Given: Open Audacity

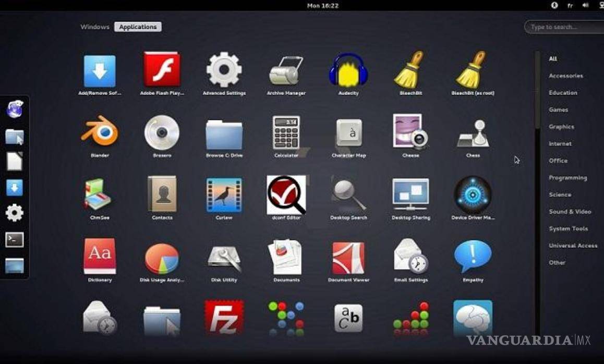Looking at the screenshot, I should (348, 69).
